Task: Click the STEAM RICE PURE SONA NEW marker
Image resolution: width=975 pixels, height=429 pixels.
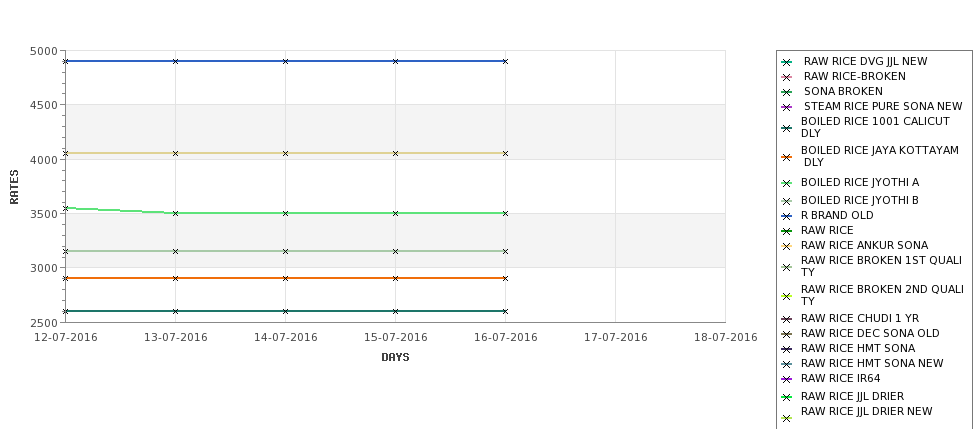Action: [786, 107]
